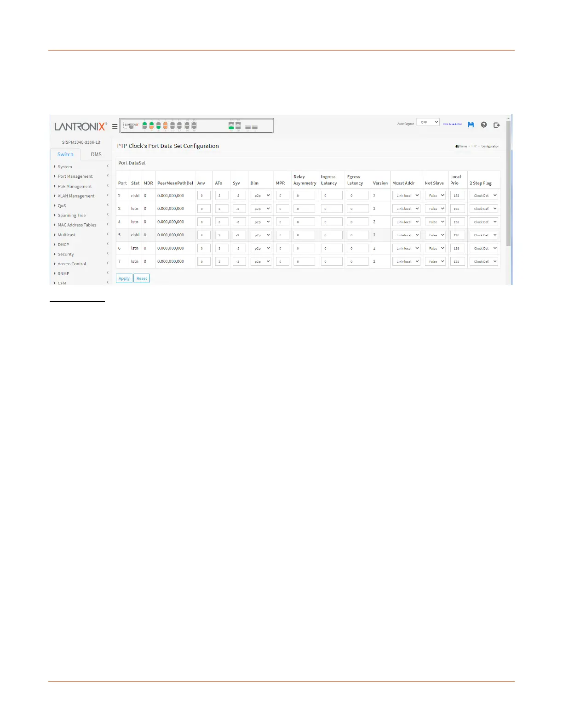Expand the PoE Management menu

tap(81, 186)
